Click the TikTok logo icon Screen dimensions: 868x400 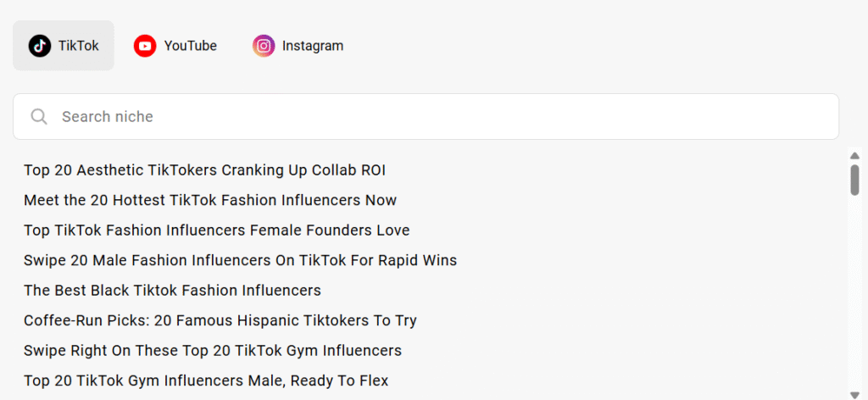pos(40,46)
